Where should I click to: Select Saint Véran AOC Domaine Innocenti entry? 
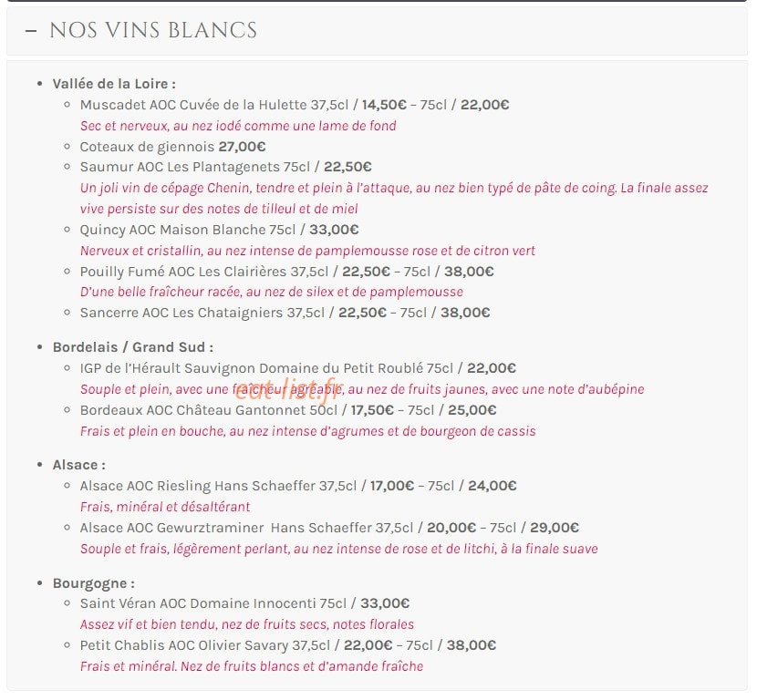(244, 603)
